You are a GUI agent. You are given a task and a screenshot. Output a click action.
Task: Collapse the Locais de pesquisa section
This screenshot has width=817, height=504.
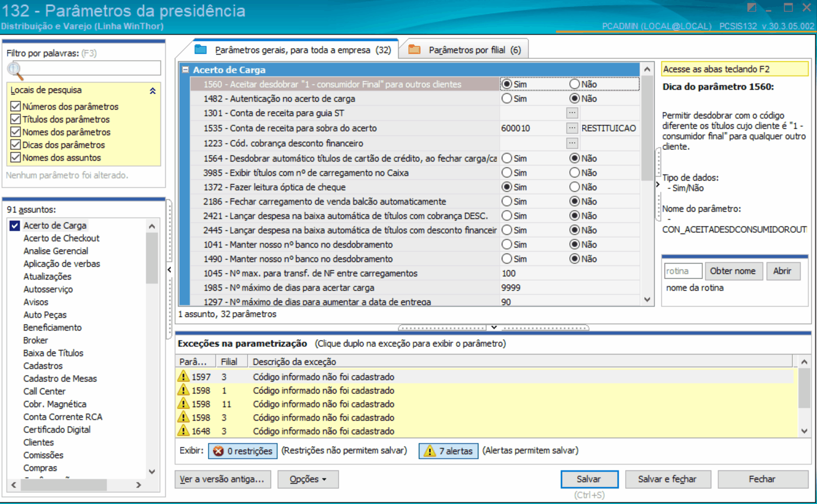[153, 91]
